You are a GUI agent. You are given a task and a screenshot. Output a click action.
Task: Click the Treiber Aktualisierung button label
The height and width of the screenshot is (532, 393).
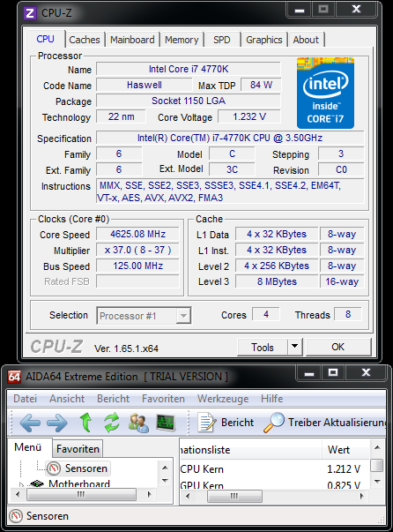337,423
